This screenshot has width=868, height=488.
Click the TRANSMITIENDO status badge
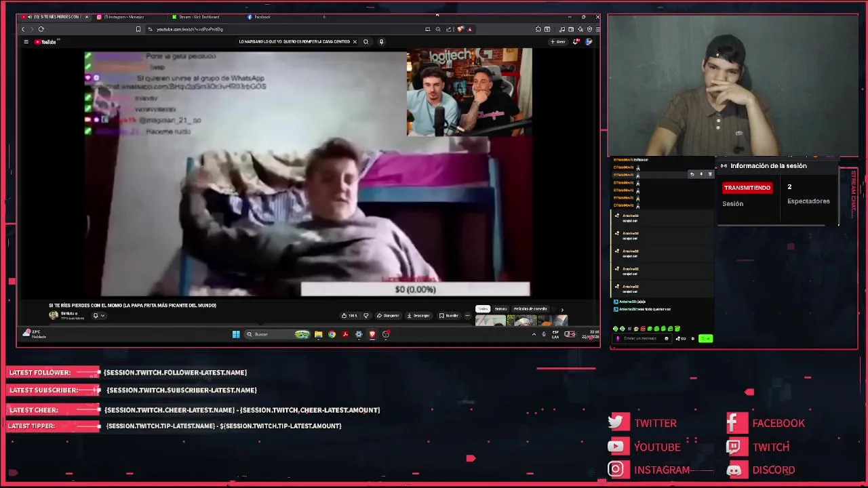[x=747, y=188]
